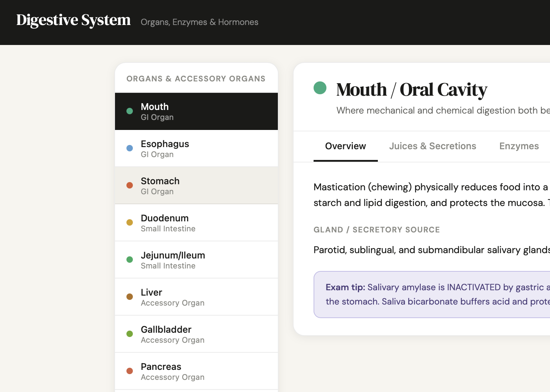Click the ORGANS & ACCESSORY ORGANS panel header

196,79
